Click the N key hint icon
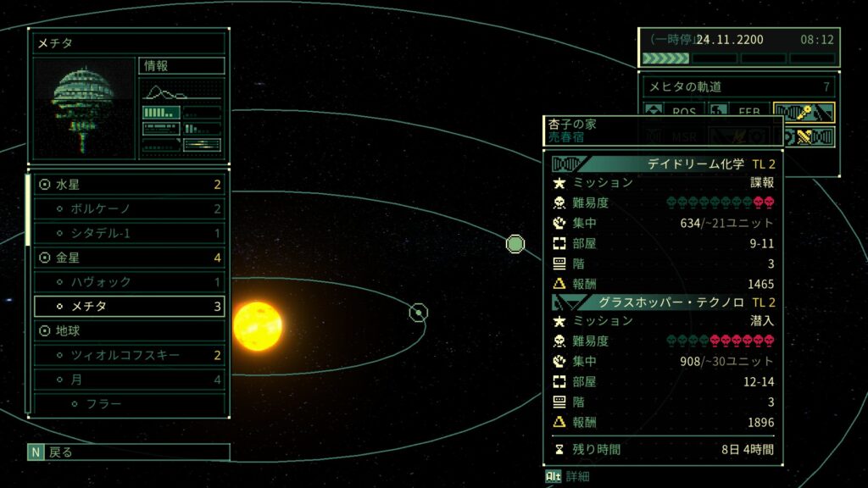 tap(36, 452)
